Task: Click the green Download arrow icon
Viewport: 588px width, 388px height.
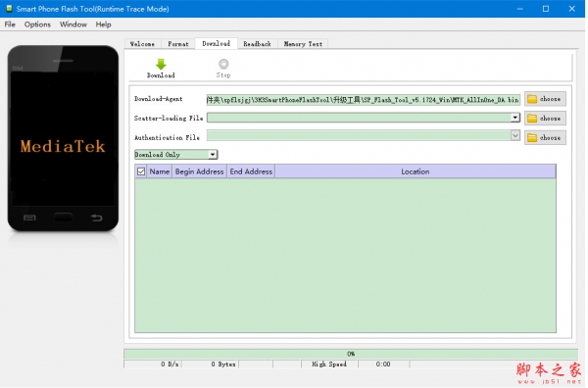Action: click(x=161, y=64)
